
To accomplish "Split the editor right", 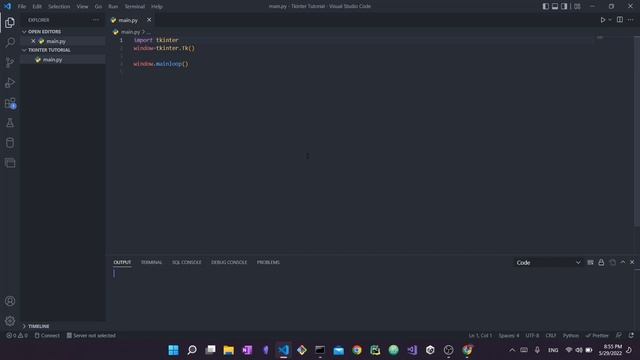I will pos(620,20).
